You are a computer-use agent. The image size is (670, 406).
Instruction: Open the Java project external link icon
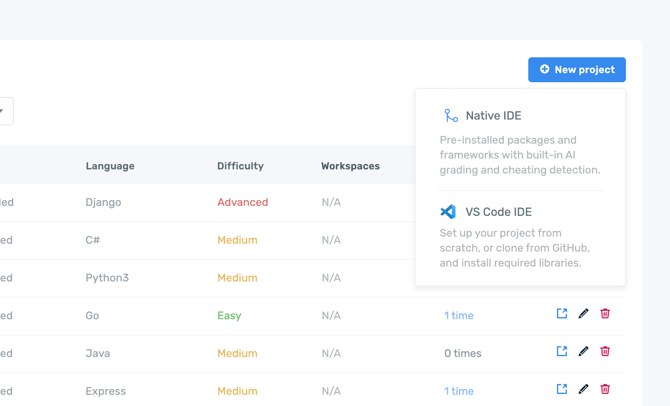coord(562,352)
